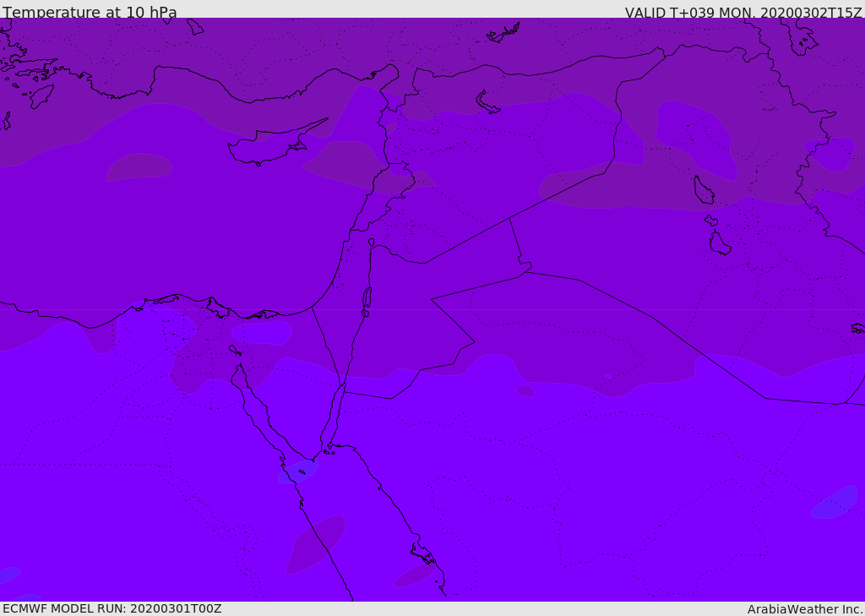Pick the lighter purple patch over northern Iraq

tap(694, 137)
